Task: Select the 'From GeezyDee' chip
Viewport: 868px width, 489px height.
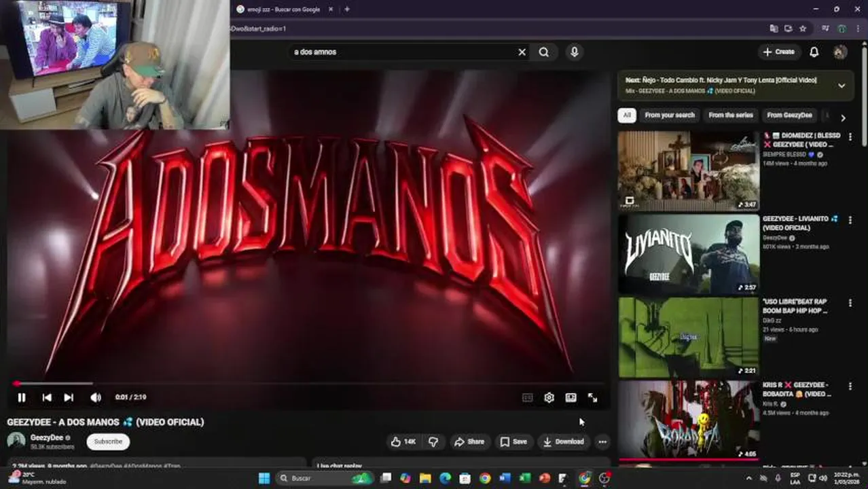Action: pyautogui.click(x=789, y=115)
